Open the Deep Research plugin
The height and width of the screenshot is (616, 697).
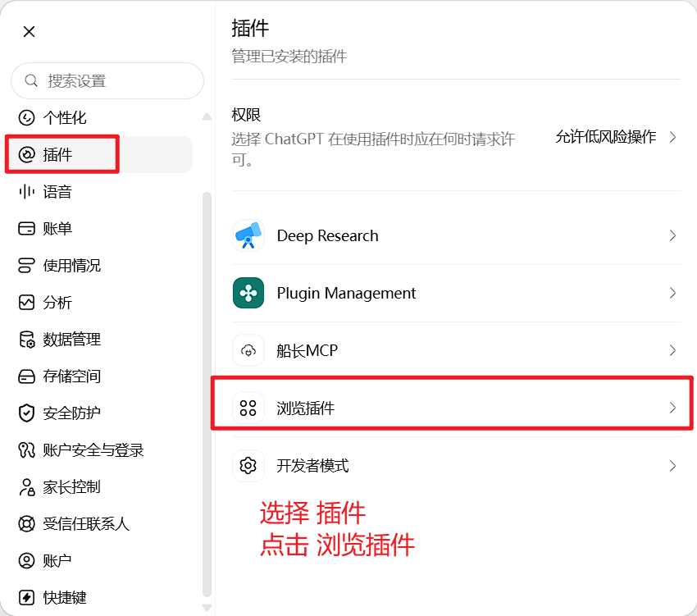pos(456,235)
